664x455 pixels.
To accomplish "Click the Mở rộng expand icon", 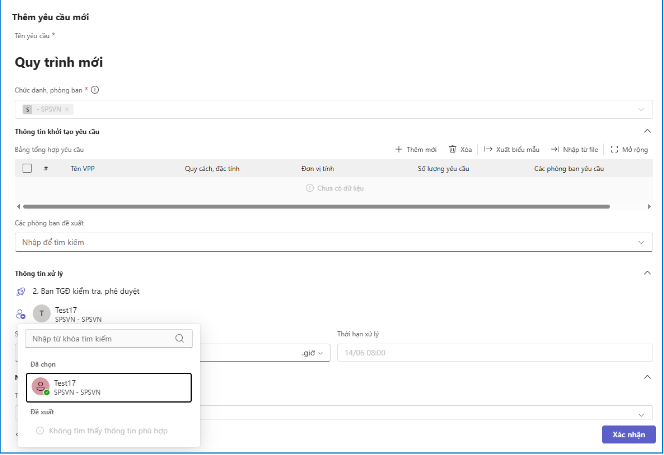I will [x=614, y=149].
